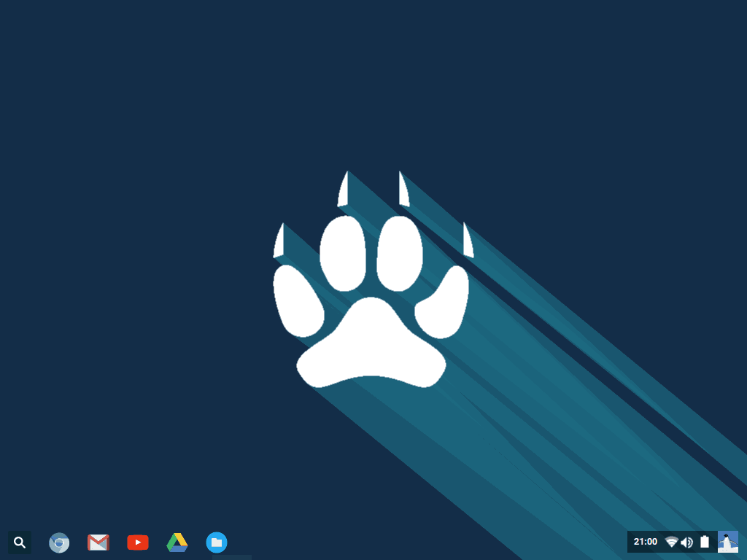Click the 21:00 clock in tray
Screen dimensions: 747x560
pyautogui.click(x=645, y=542)
